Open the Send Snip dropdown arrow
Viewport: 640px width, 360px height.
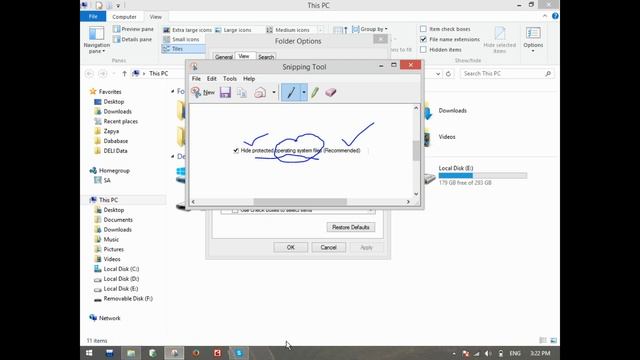point(274,93)
